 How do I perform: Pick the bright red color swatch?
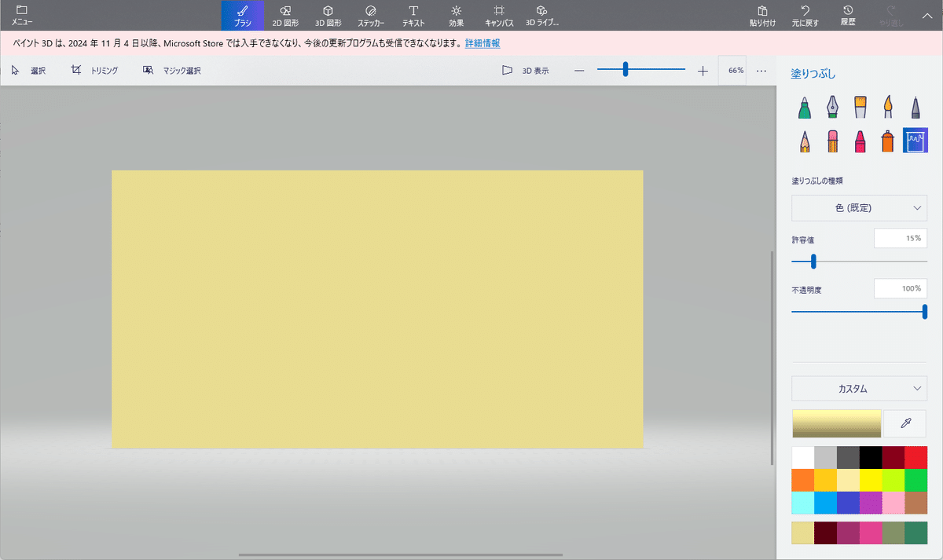916,457
